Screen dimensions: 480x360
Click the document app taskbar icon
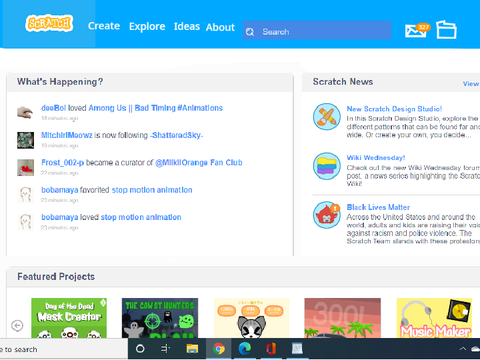[297, 349]
